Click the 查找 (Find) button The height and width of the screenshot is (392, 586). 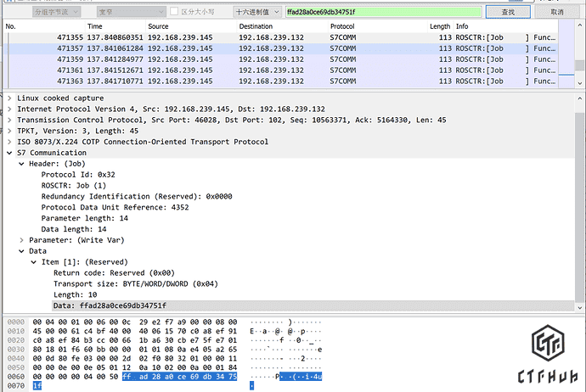(x=507, y=12)
